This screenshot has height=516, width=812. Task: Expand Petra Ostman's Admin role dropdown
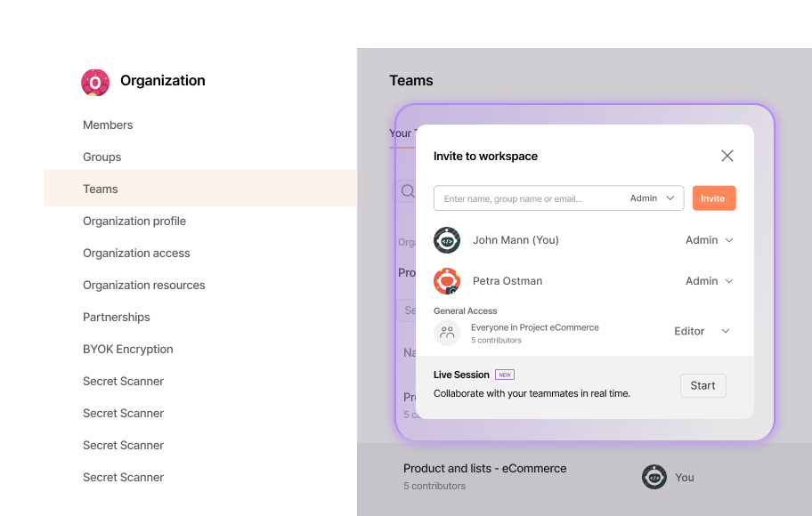click(709, 281)
